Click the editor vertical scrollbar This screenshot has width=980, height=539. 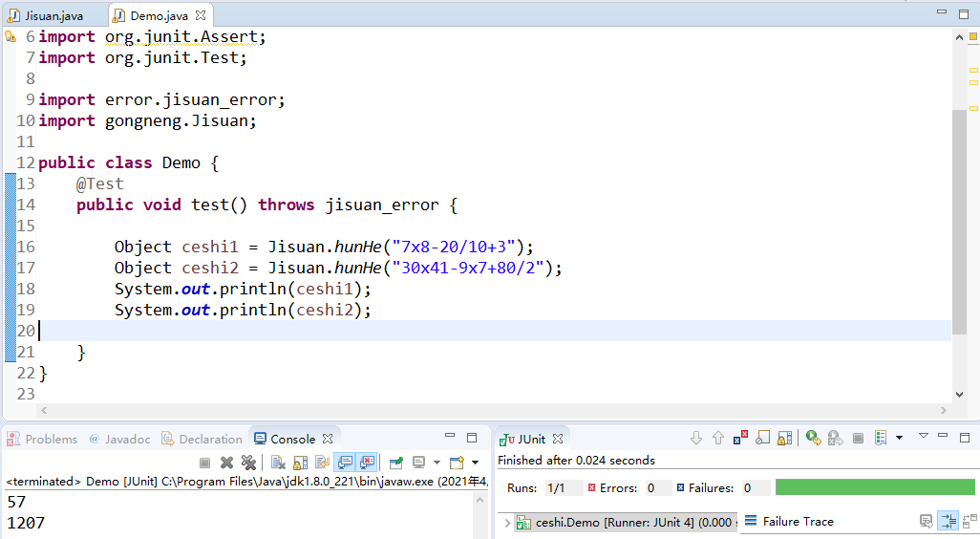[x=959, y=220]
